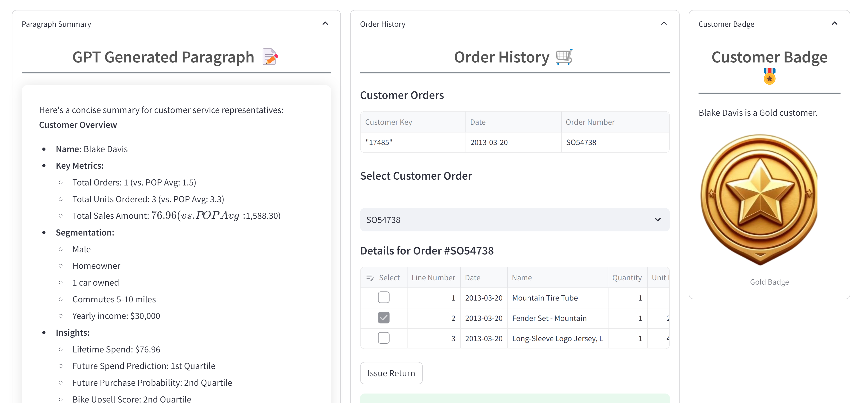The image size is (868, 403).
Task: Click the "17485" customer key cell
Action: 379,142
